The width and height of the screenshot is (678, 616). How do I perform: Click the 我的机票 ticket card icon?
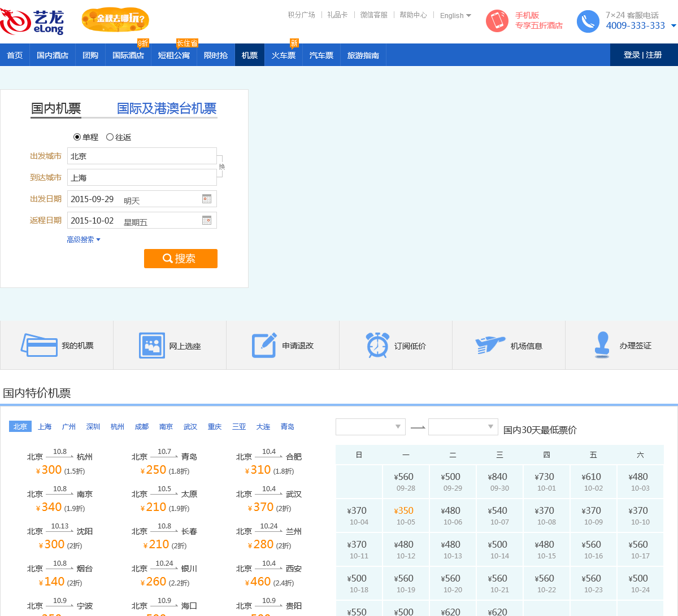[x=39, y=345]
